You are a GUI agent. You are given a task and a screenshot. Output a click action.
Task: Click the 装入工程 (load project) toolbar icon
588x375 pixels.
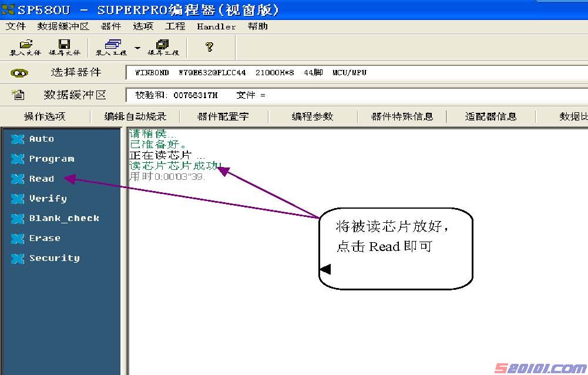point(112,47)
